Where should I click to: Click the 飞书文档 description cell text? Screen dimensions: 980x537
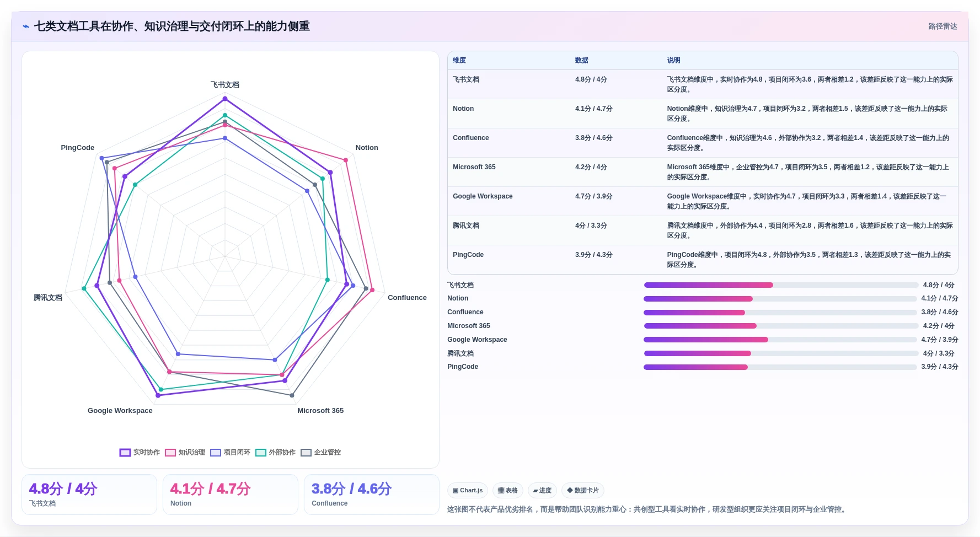point(810,84)
